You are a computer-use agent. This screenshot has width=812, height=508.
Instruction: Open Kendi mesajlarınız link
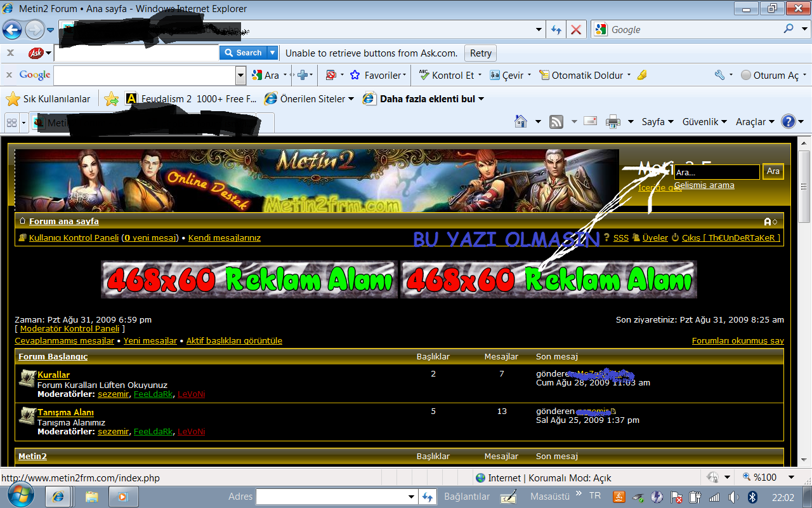pos(225,238)
